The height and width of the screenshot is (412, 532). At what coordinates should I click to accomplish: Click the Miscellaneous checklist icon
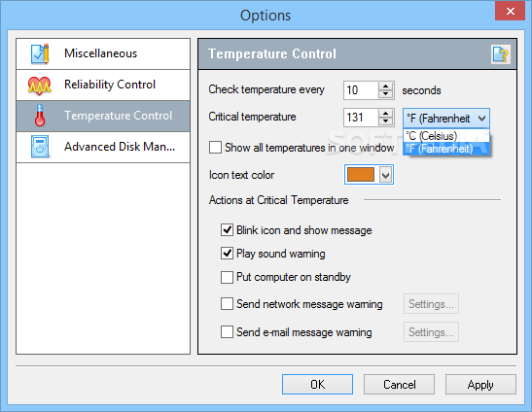coord(40,53)
